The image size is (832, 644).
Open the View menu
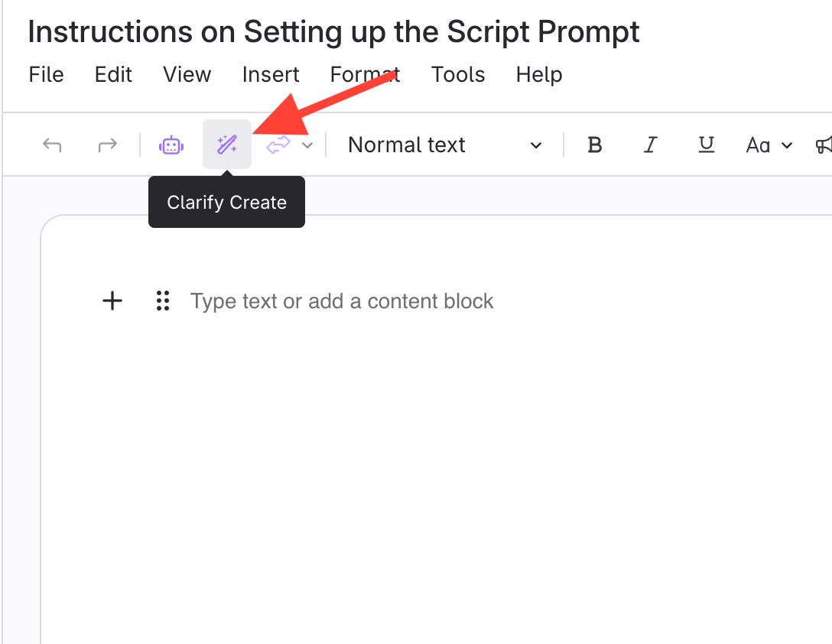pos(187,74)
